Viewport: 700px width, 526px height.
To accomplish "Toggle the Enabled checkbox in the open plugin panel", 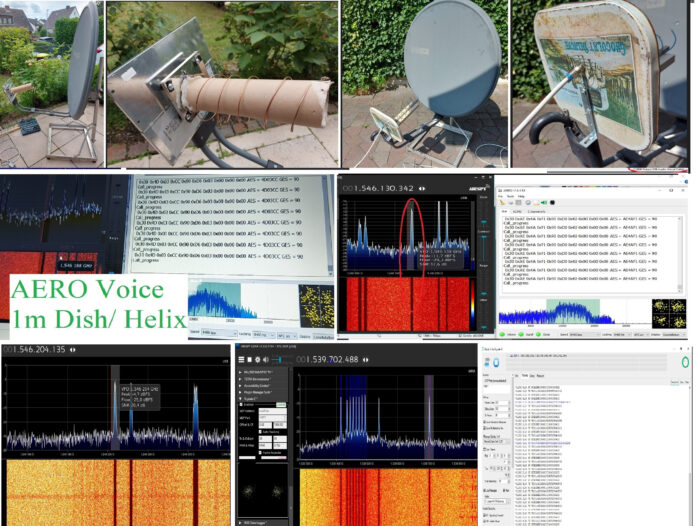I will [241, 405].
